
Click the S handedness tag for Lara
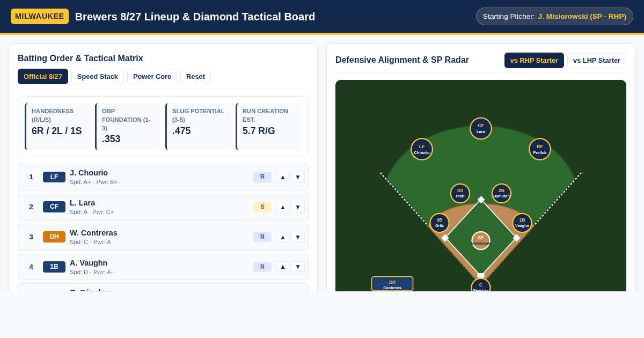[262, 207]
